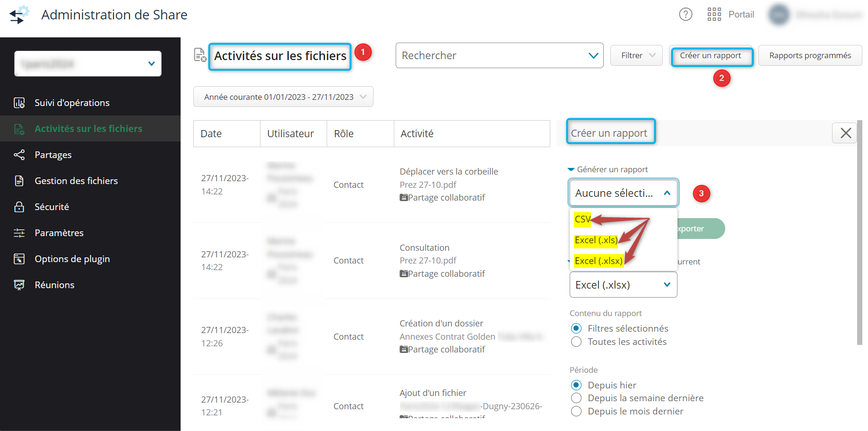This screenshot has width=868, height=431.
Task: Click the Gestion des fichiers document icon
Action: [19, 181]
